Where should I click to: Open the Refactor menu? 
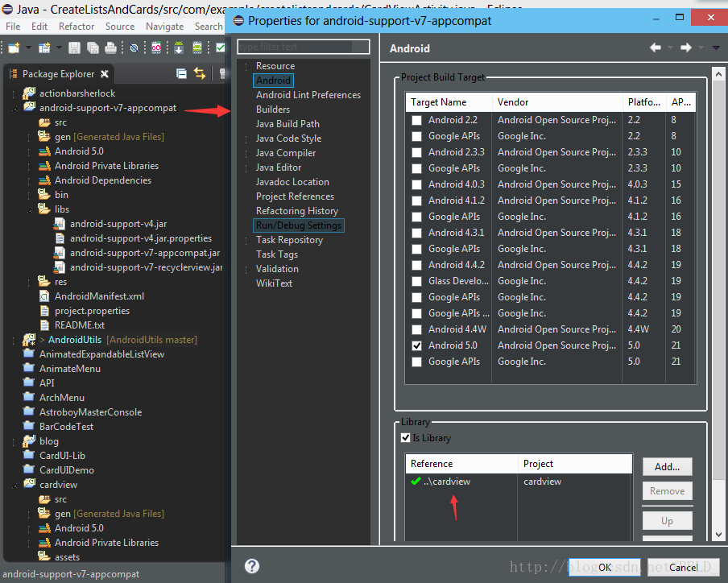pyautogui.click(x=77, y=27)
